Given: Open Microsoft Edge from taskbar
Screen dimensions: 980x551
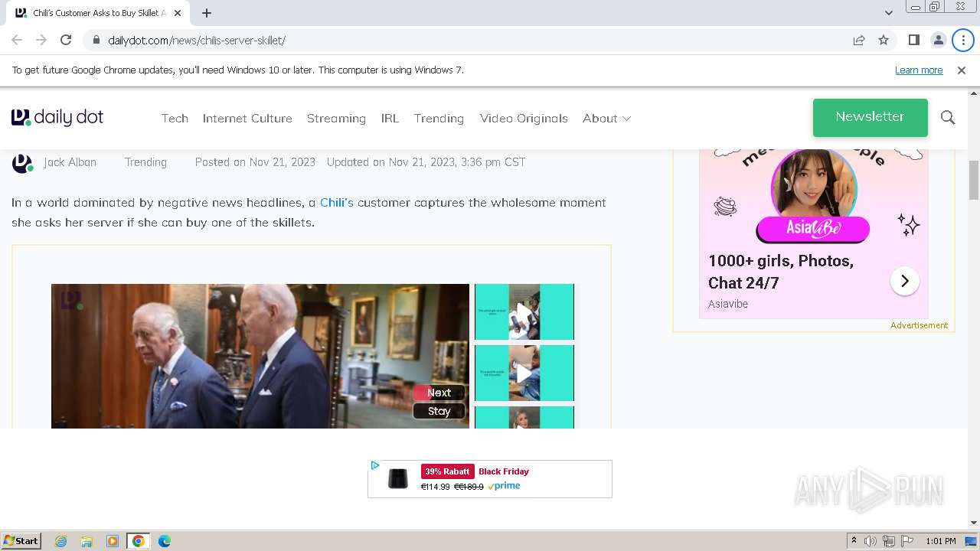Looking at the screenshot, I should [165, 541].
